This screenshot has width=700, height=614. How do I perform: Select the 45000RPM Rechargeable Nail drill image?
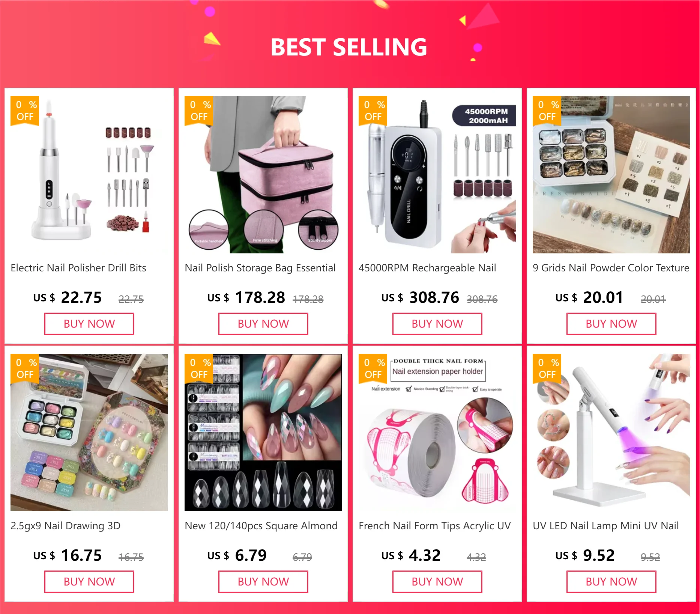coord(437,175)
